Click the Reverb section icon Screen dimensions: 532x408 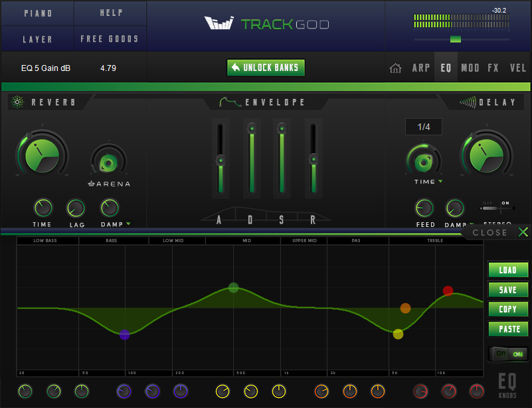tap(17, 102)
